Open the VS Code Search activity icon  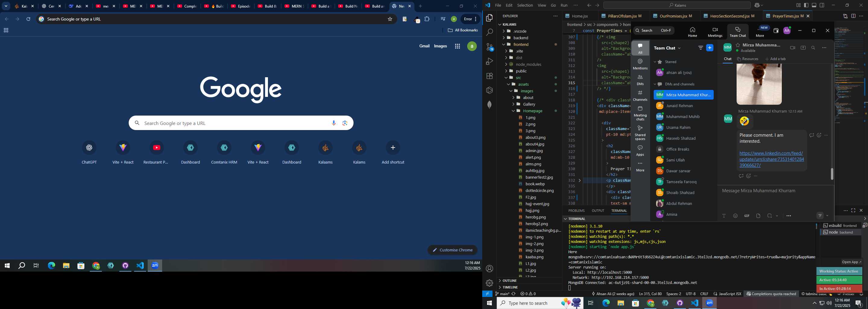click(489, 32)
